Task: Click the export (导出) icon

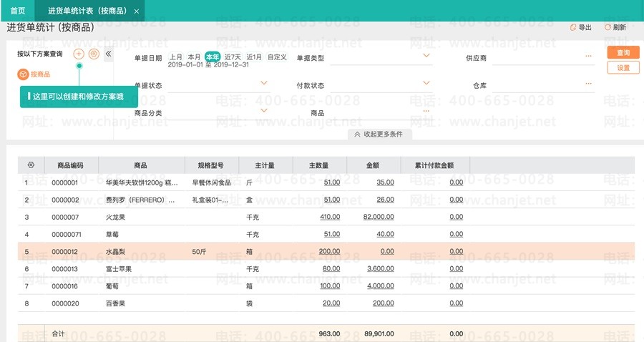Action: 573,27
